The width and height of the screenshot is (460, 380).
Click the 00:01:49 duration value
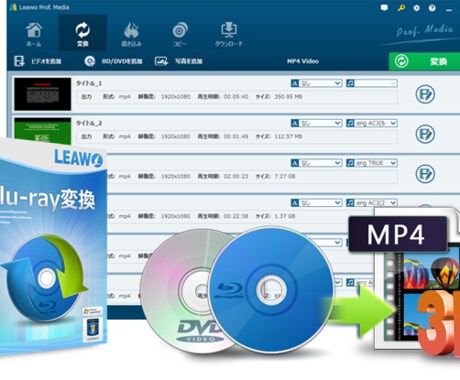pyautogui.click(x=236, y=136)
